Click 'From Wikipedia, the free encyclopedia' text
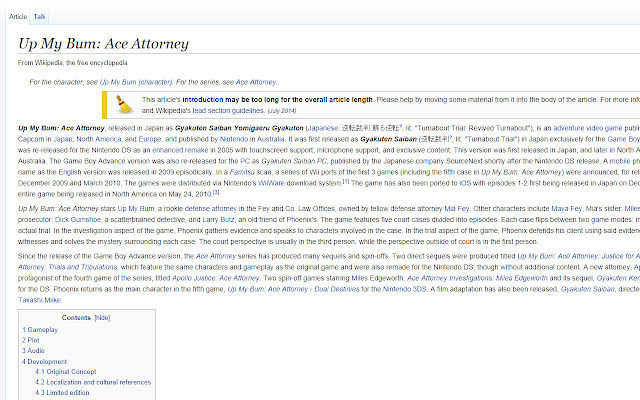 point(73,63)
